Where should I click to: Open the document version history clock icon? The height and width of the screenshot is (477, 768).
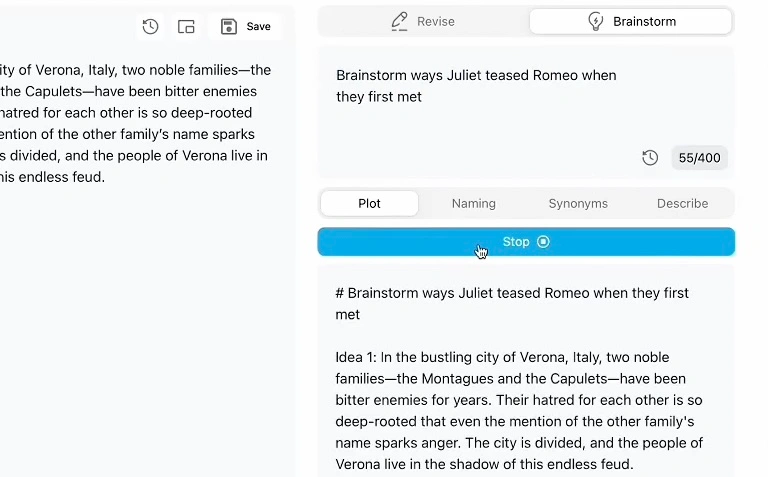(150, 26)
